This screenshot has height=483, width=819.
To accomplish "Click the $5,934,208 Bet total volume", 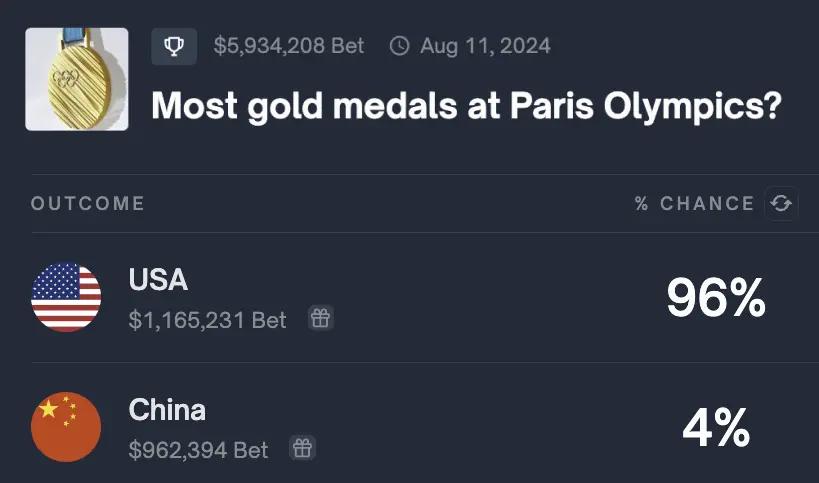I will (289, 46).
